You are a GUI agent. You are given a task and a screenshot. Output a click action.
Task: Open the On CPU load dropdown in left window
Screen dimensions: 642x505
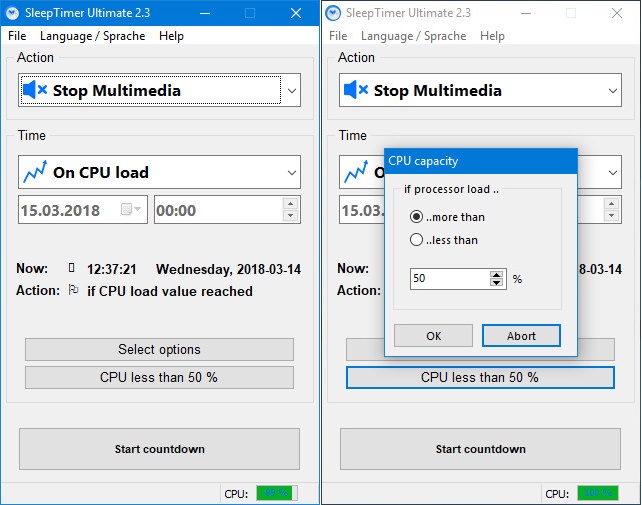(159, 172)
